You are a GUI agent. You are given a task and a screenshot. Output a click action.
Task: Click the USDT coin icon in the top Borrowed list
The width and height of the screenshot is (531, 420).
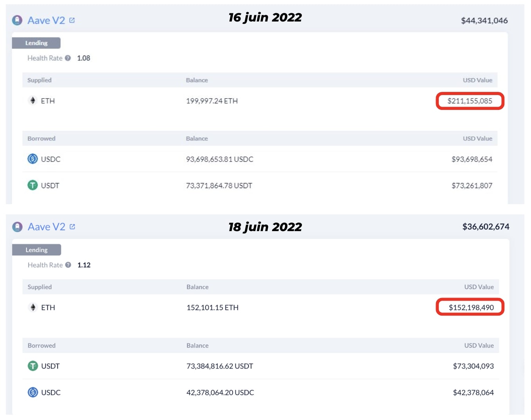[x=33, y=185]
